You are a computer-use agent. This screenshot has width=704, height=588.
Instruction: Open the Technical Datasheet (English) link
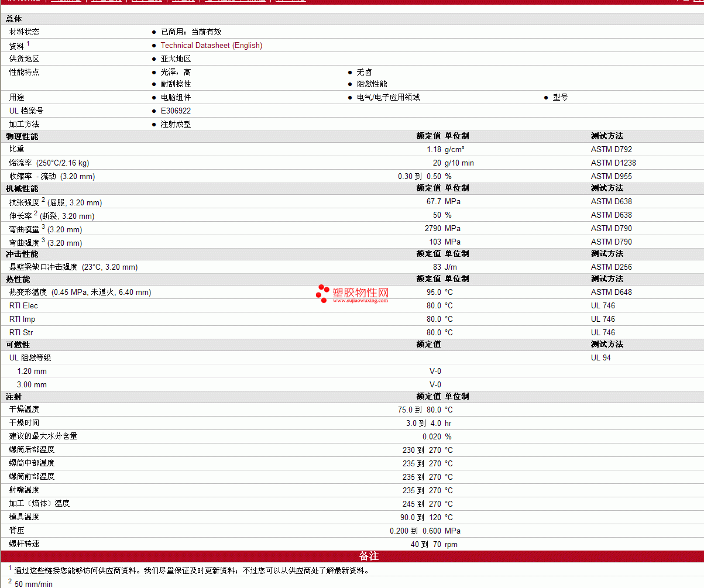211,46
